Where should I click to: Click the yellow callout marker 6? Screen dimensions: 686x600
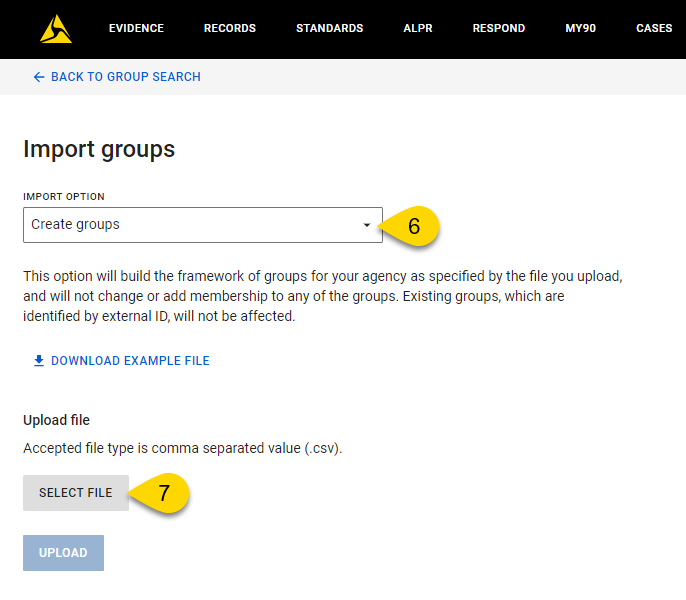point(409,226)
